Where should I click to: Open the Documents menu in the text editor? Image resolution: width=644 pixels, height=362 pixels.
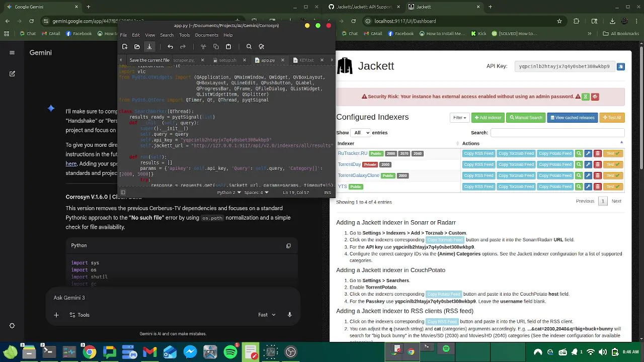pyautogui.click(x=206, y=35)
